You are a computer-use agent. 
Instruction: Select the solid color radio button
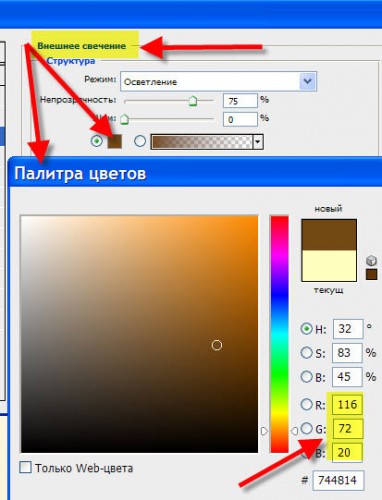tap(97, 141)
